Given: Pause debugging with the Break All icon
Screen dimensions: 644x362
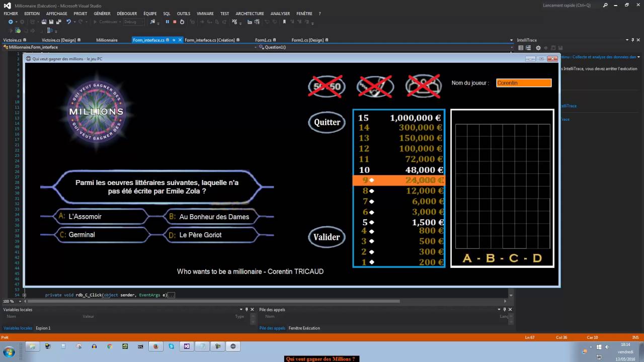Looking at the screenshot, I should tap(168, 22).
